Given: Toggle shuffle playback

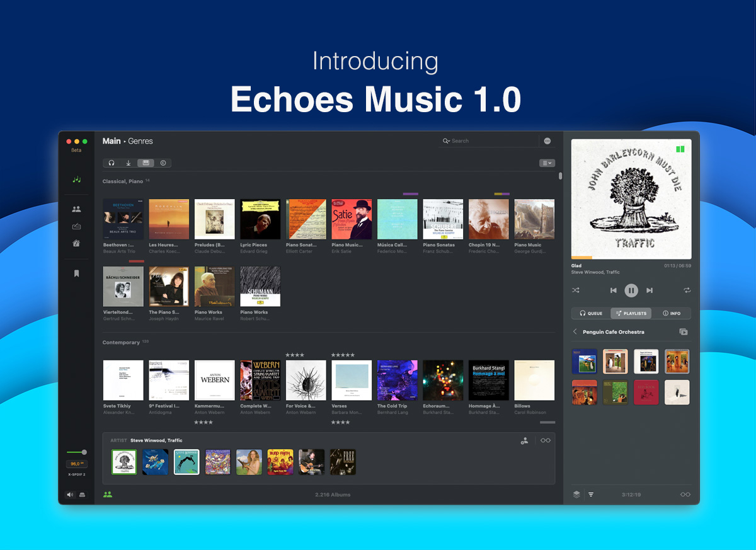Looking at the screenshot, I should coord(576,290).
